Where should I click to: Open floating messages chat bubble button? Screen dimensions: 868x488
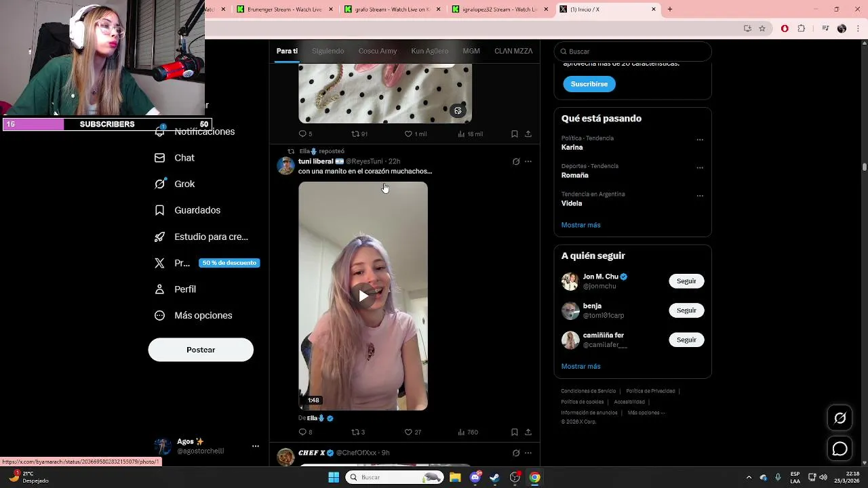[x=840, y=449]
